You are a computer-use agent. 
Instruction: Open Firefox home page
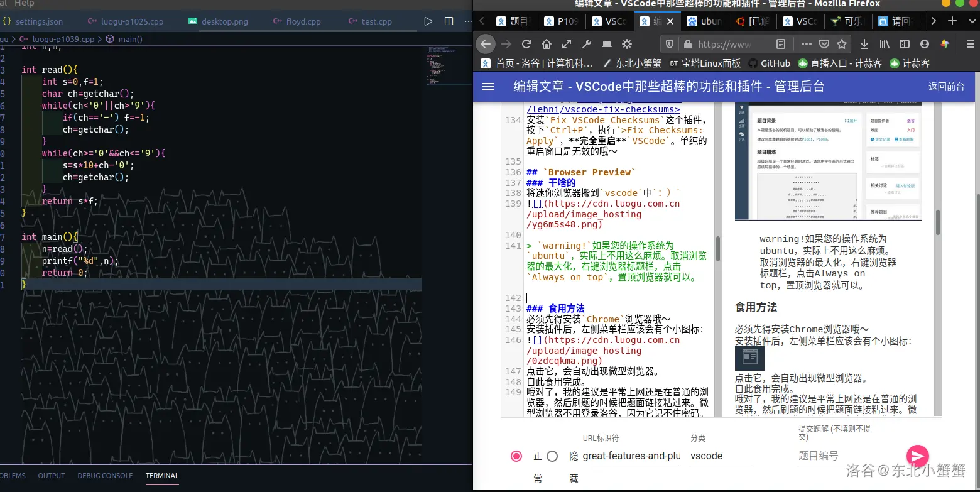547,44
